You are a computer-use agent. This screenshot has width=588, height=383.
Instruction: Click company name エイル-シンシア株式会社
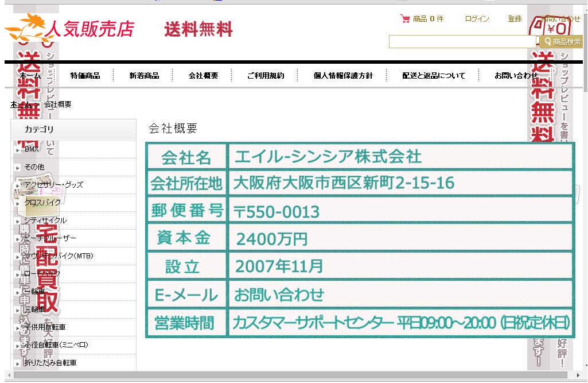coord(328,157)
